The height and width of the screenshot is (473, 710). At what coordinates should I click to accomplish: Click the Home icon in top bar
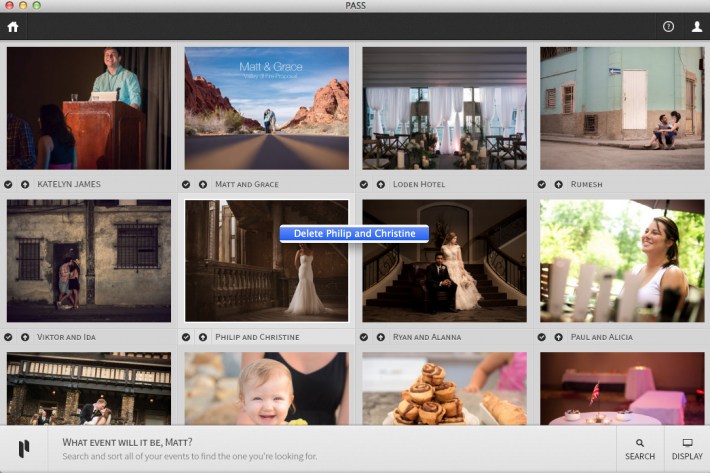[x=13, y=27]
